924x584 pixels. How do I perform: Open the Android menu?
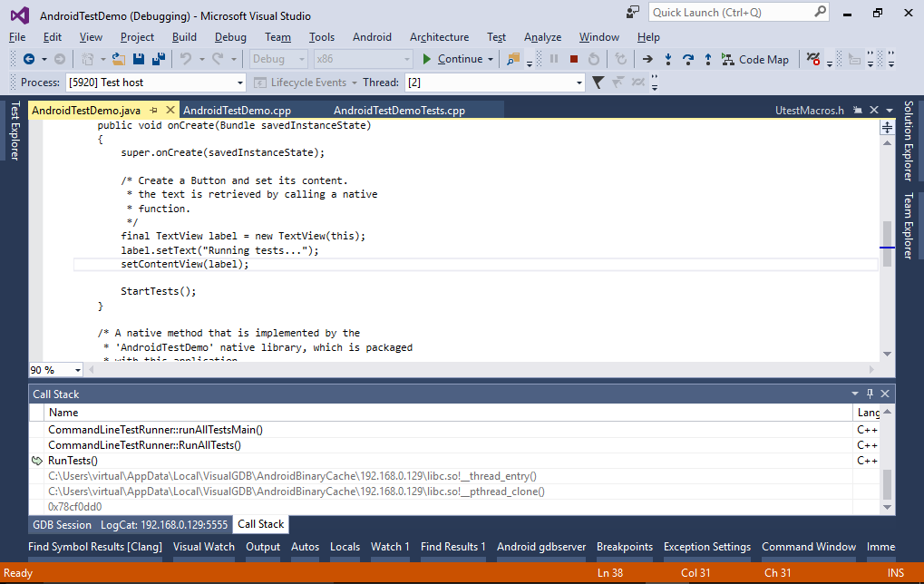click(x=372, y=37)
